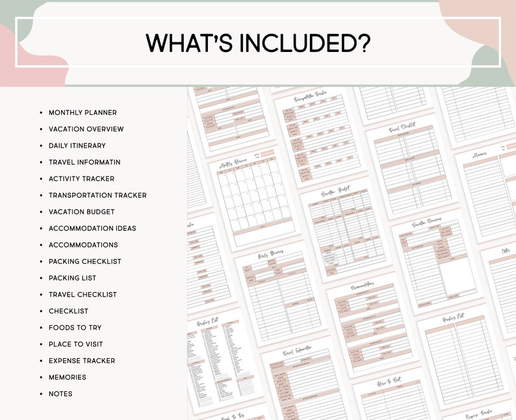Image resolution: width=516 pixels, height=420 pixels.
Task: Click "Memories" in the bulleted list
Action: (x=67, y=377)
